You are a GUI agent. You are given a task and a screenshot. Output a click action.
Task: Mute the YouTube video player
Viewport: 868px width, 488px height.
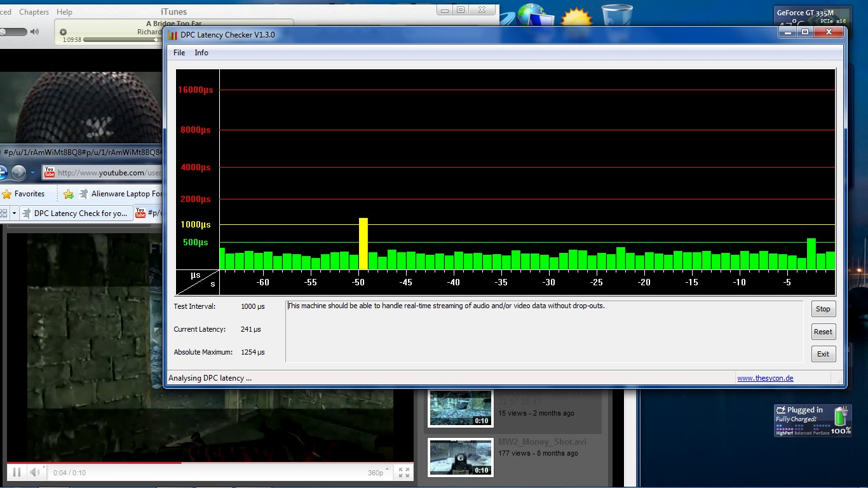[36, 472]
